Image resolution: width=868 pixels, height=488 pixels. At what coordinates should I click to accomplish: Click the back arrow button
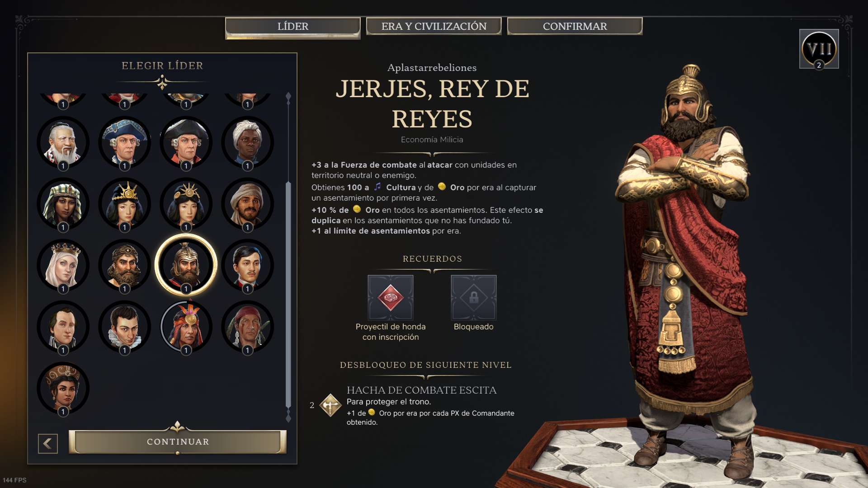coord(48,444)
